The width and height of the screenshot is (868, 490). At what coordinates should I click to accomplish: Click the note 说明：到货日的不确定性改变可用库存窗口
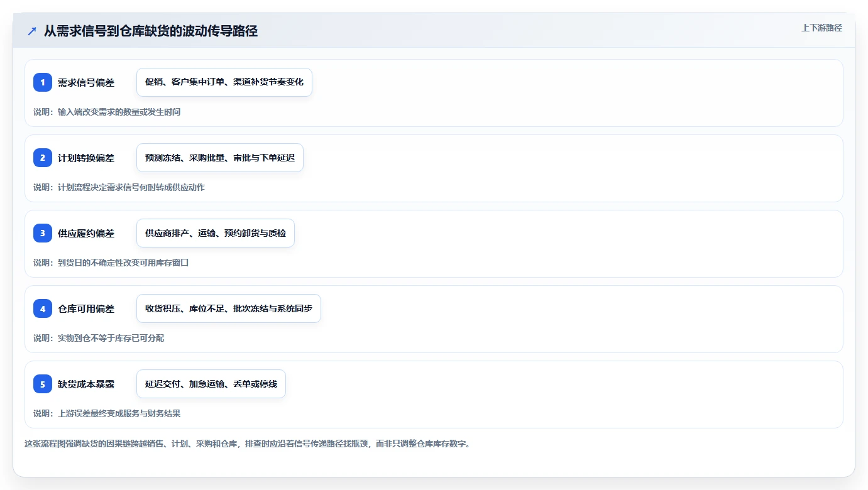(111, 263)
